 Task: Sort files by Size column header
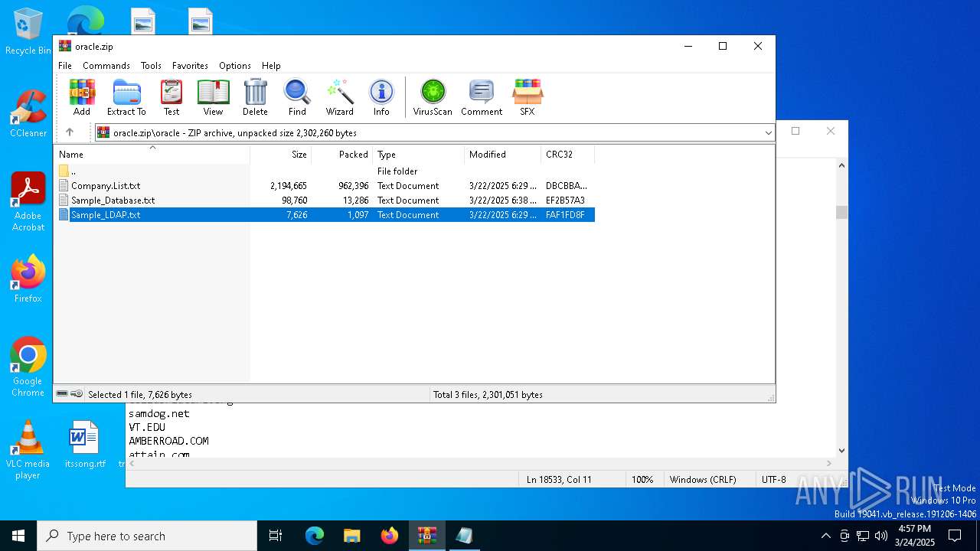coord(281,155)
